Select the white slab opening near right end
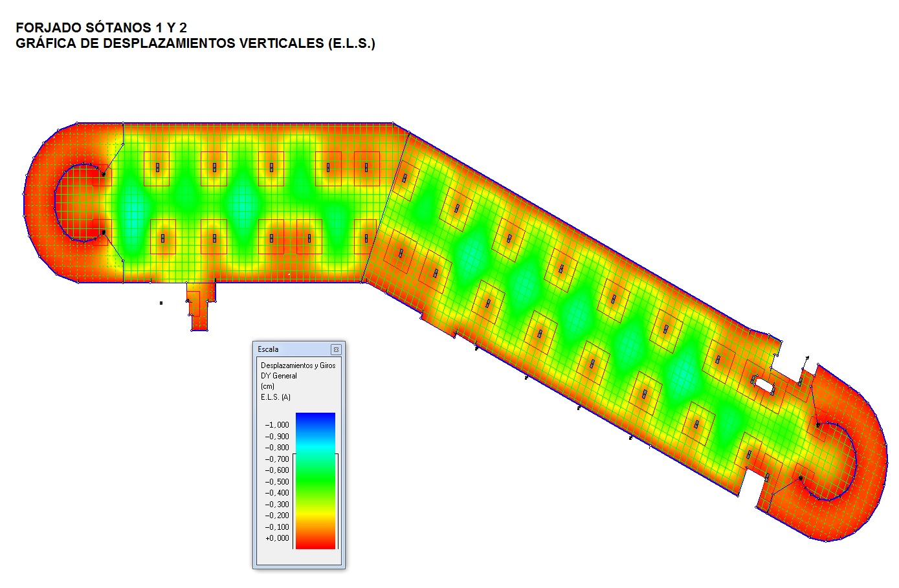This screenshot has height=588, width=899. pos(764,385)
